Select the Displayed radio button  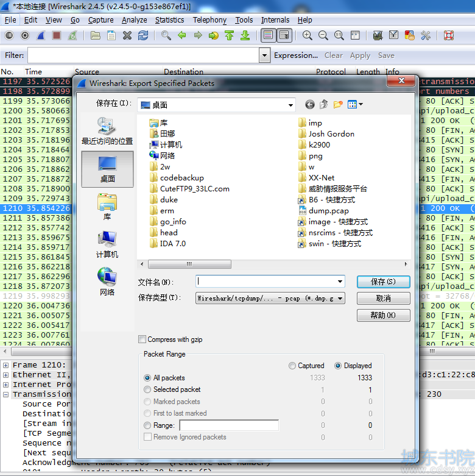(338, 366)
